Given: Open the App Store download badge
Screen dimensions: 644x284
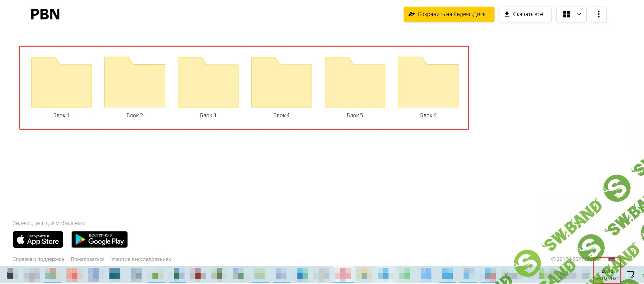Looking at the screenshot, I should (x=38, y=239).
